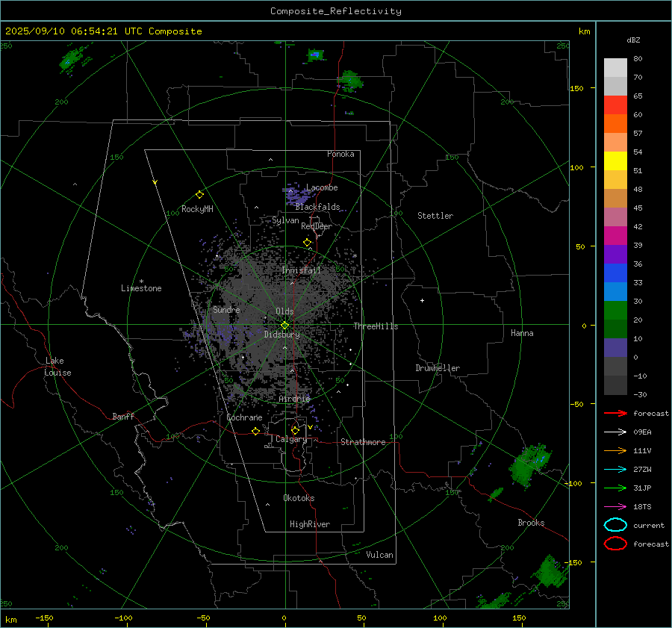This screenshot has height=628, width=672.
Task: Pick the light gray 70-80 dBZ swatch
Action: [615, 68]
